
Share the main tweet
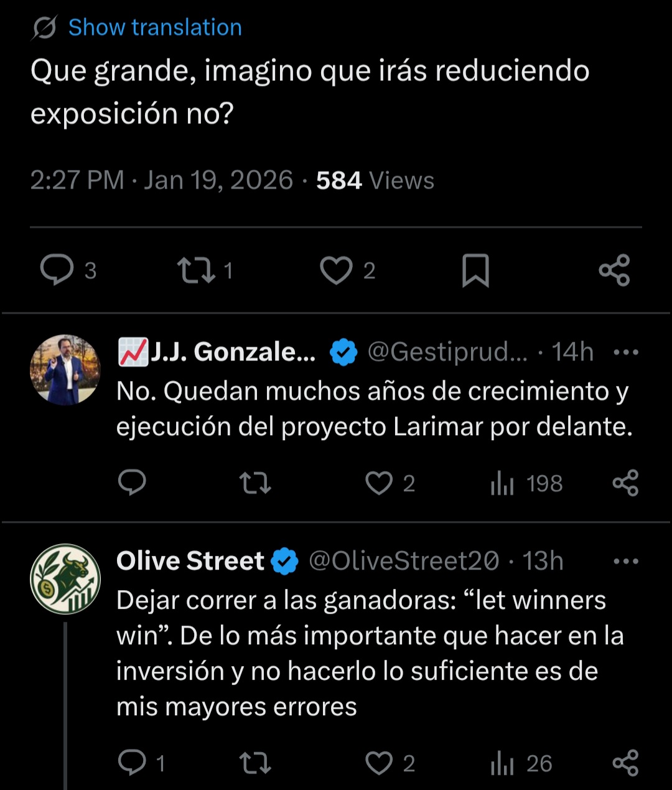pos(614,270)
